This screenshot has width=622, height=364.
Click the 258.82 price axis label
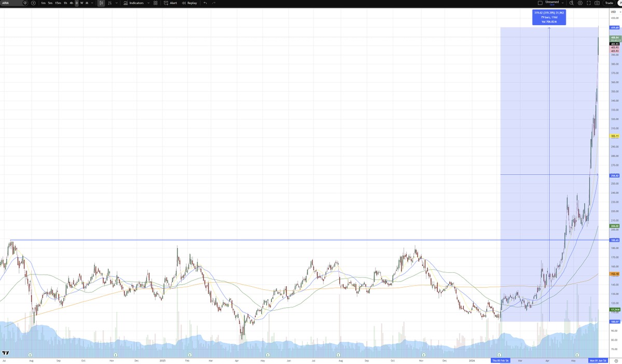coord(614,175)
